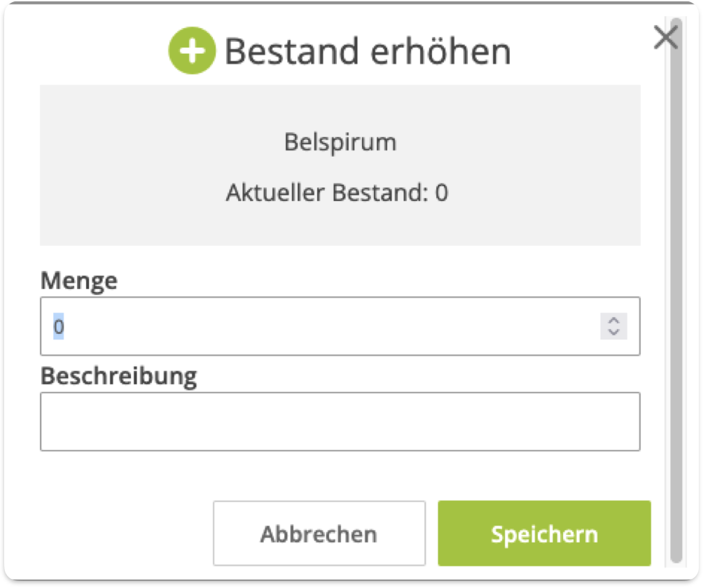The width and height of the screenshot is (703, 588).
Task: Increase Menge with the up arrow
Action: (x=614, y=321)
